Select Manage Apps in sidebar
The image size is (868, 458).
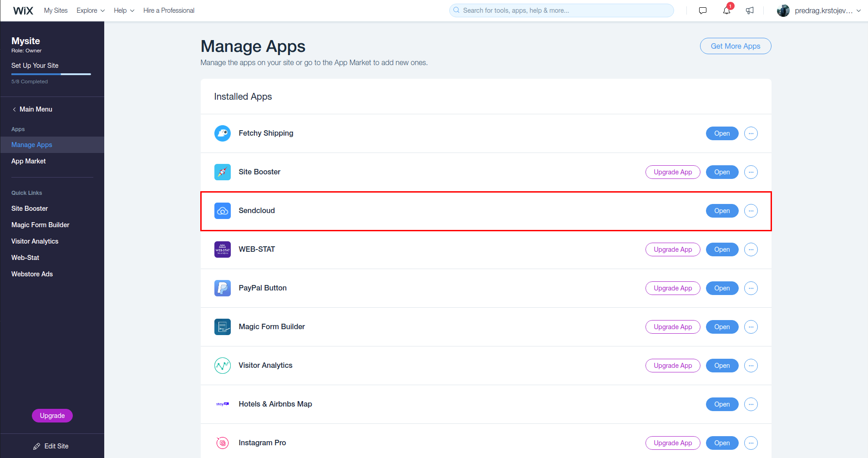pos(52,145)
